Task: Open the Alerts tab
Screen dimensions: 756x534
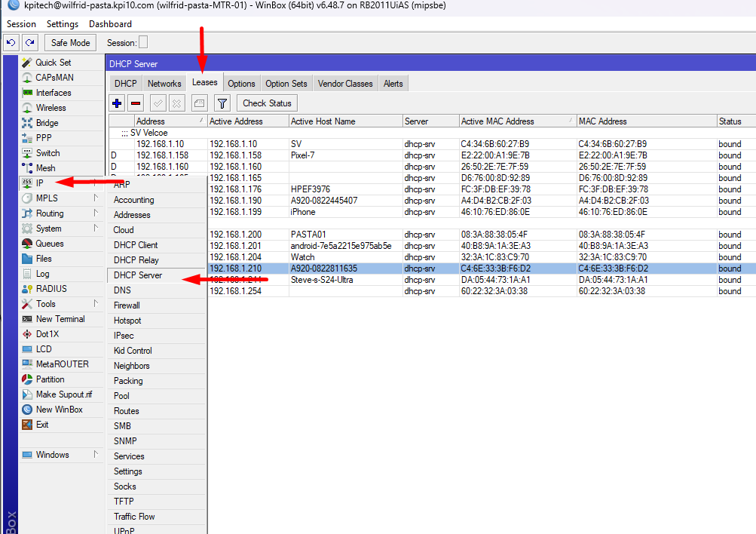Action: tap(393, 84)
